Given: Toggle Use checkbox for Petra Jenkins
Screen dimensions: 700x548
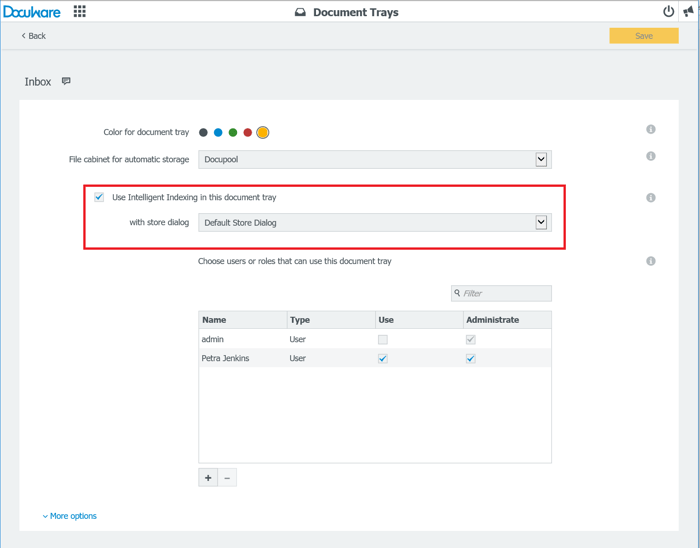Looking at the screenshot, I should [x=383, y=358].
